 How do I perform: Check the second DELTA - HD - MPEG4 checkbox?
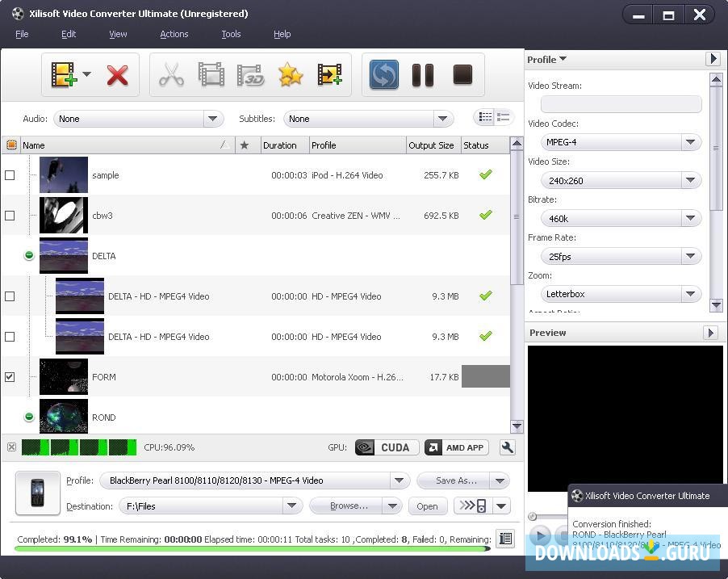tap(10, 337)
